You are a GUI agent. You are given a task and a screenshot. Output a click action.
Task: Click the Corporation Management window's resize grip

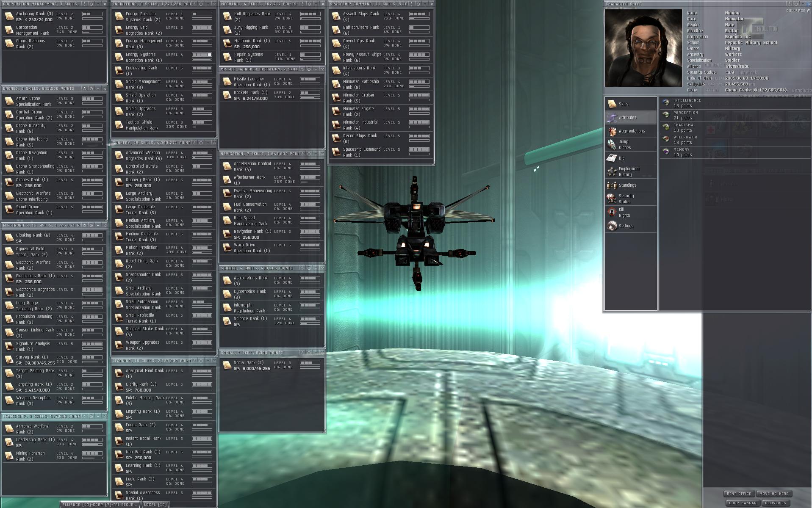(x=106, y=82)
